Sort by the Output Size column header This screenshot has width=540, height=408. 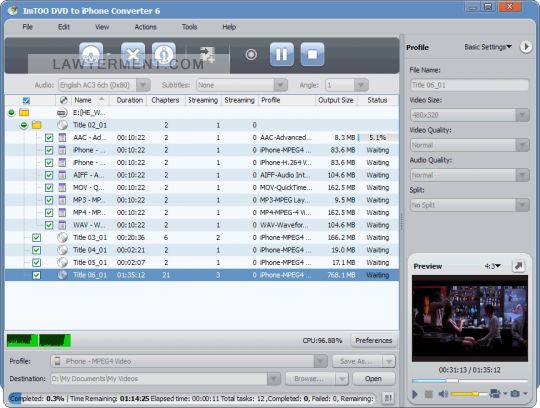click(336, 100)
